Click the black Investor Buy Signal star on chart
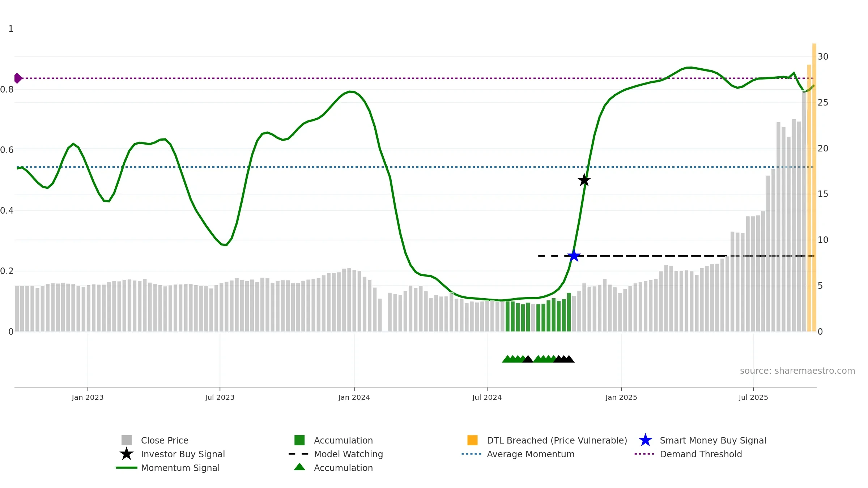This screenshot has height=488, width=868. [584, 180]
